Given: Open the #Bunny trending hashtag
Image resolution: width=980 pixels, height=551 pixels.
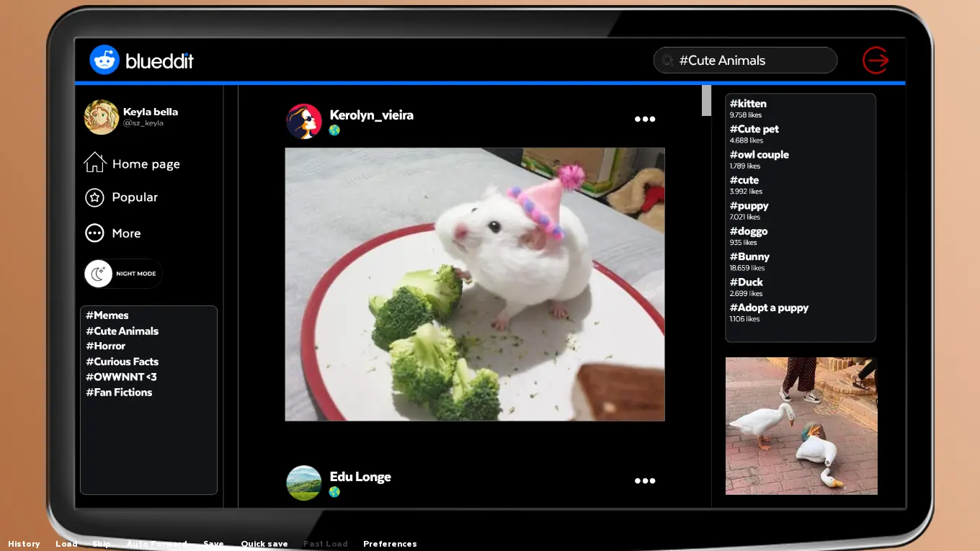Looking at the screenshot, I should coord(749,256).
